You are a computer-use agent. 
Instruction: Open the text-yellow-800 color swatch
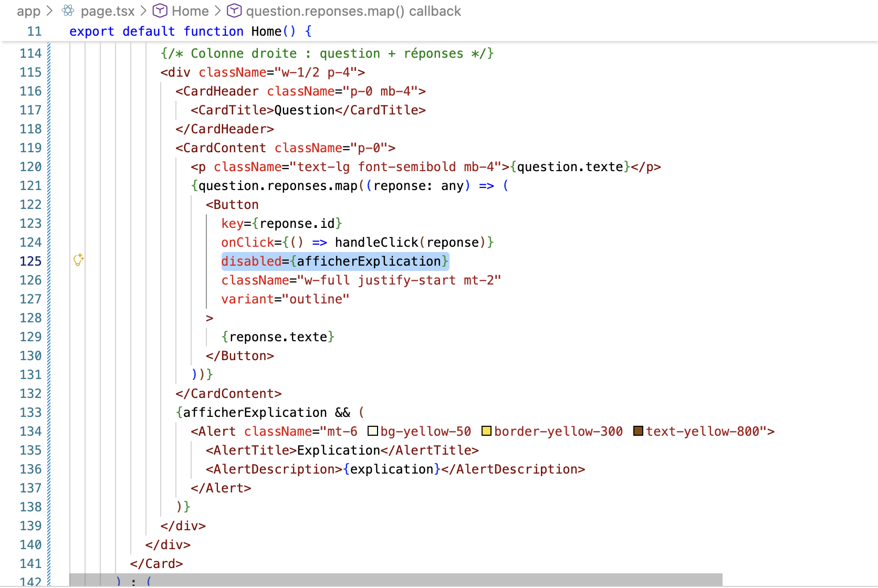[638, 431]
